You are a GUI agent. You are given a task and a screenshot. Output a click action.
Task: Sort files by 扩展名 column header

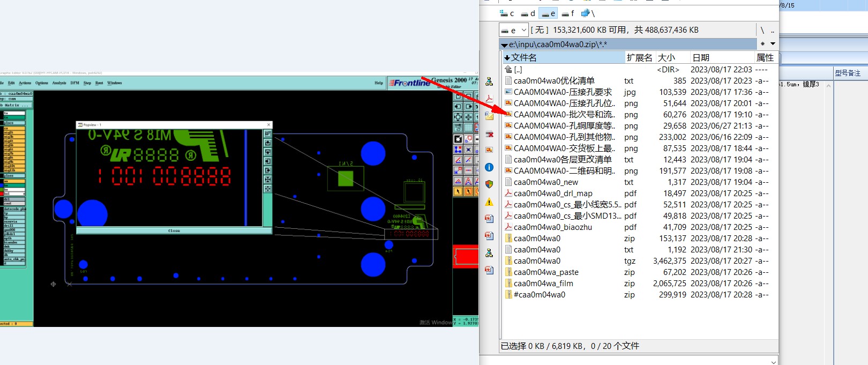[640, 57]
